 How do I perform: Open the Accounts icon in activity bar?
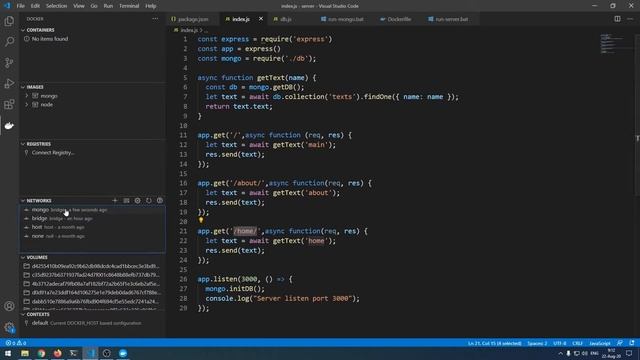pyautogui.click(x=9, y=306)
